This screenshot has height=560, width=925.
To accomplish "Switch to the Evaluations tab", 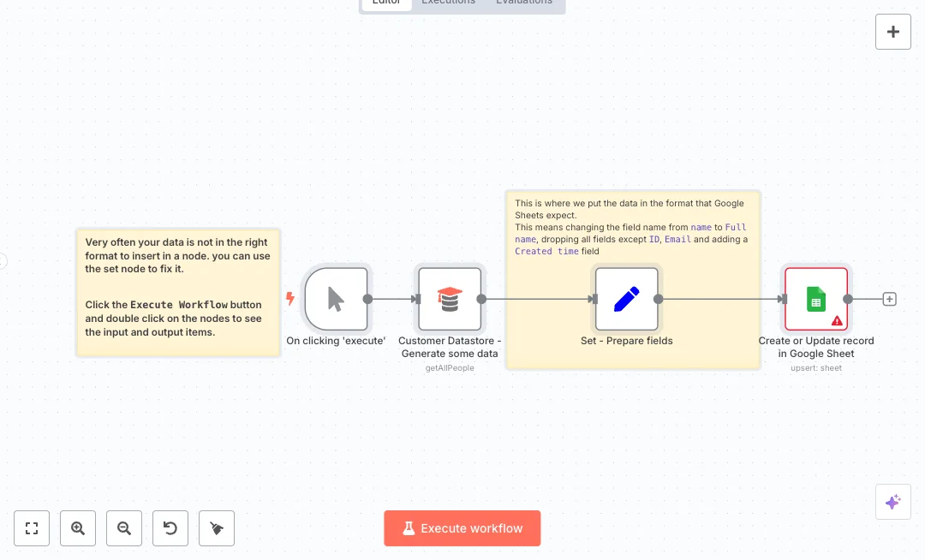I will (x=524, y=3).
